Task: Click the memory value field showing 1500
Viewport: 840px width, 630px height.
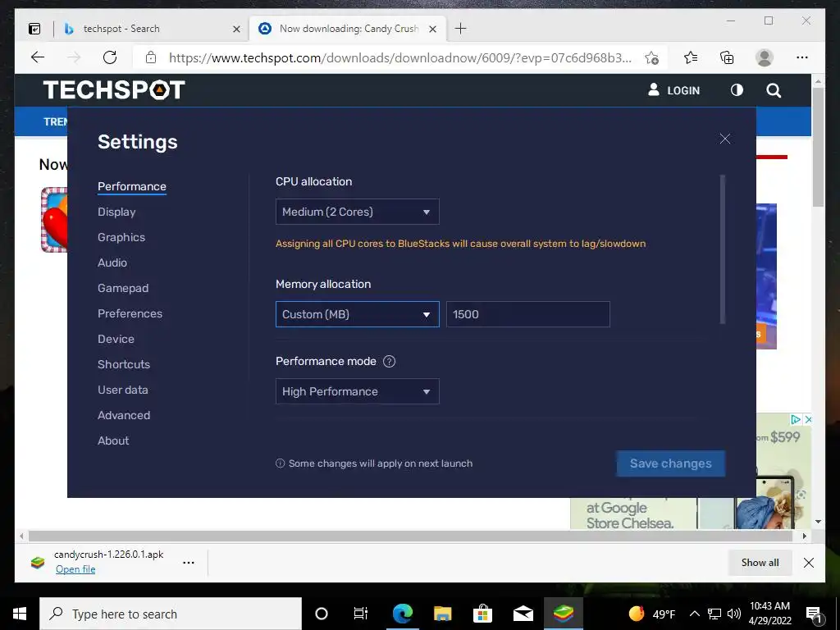Action: pos(527,314)
